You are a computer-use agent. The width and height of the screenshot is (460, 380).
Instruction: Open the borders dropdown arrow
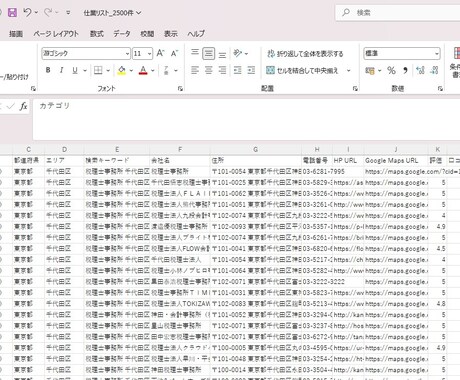[108, 70]
